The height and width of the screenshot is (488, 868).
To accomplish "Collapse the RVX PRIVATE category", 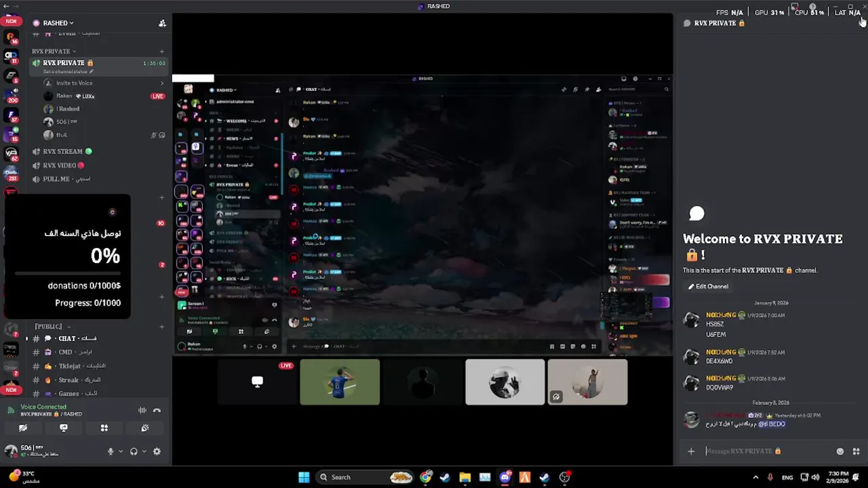I will 54,51.
